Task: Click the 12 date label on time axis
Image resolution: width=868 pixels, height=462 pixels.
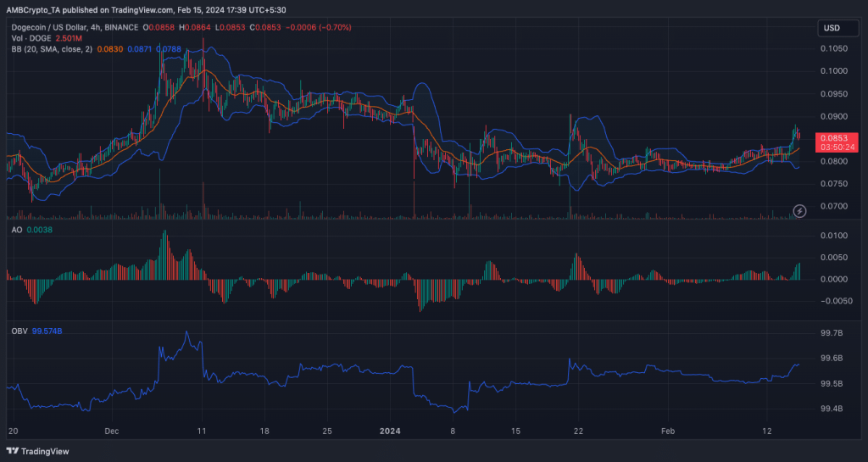Action: tap(766, 431)
